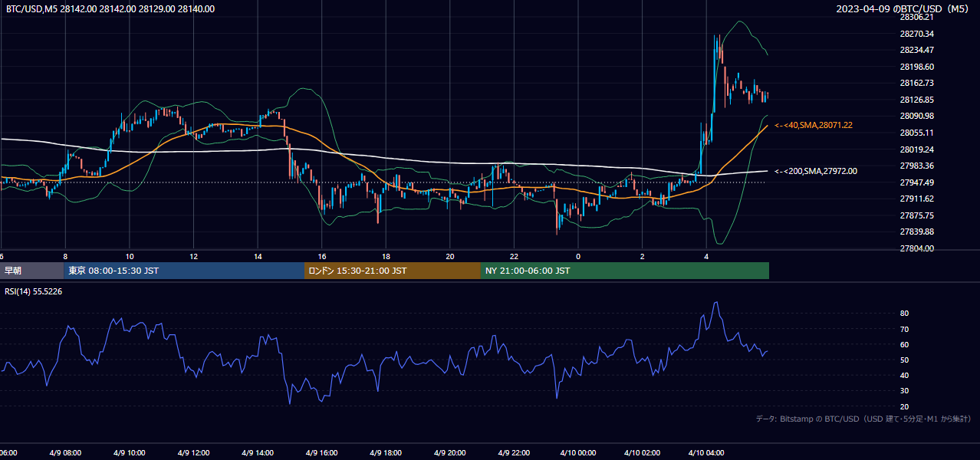Click the 28126.85 price axis label
Screen dimensions: 980x460
point(916,100)
